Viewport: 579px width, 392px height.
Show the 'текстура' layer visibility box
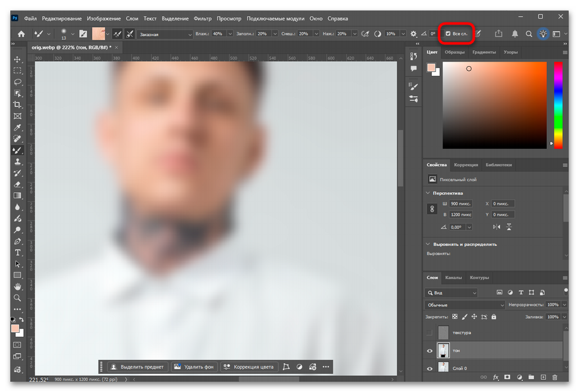429,333
